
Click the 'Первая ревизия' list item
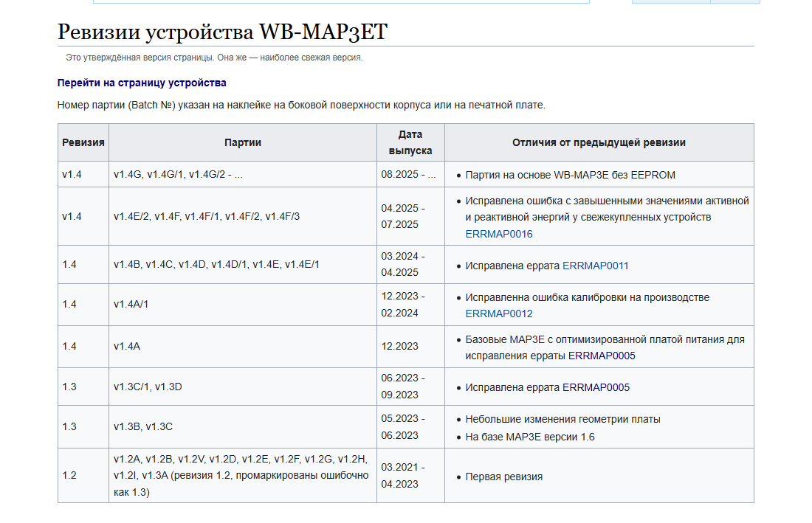pos(503,477)
